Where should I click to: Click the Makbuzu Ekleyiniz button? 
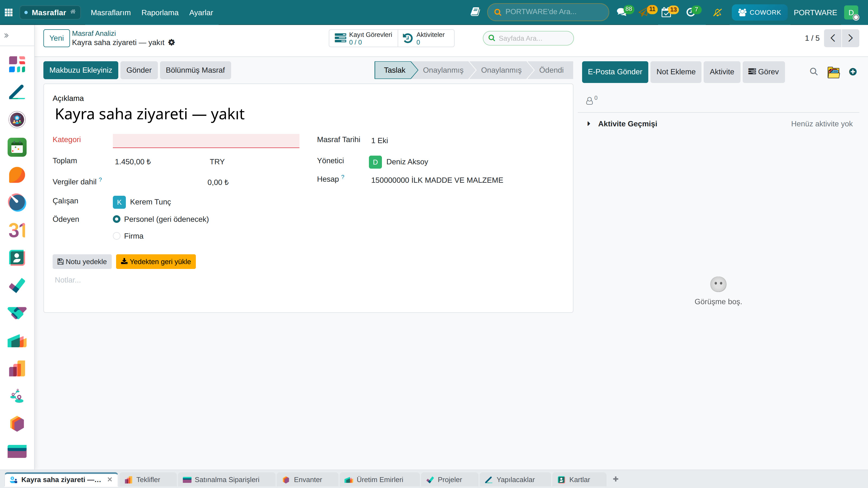81,70
